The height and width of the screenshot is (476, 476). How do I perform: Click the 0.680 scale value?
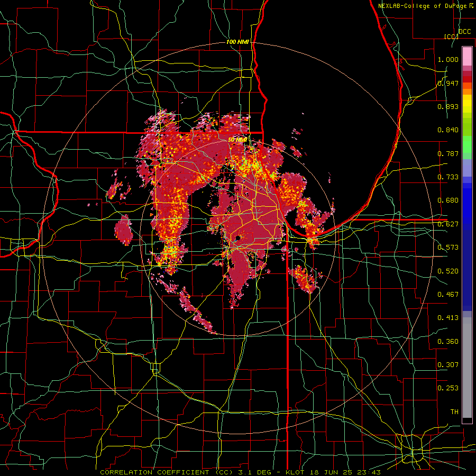[x=448, y=200]
